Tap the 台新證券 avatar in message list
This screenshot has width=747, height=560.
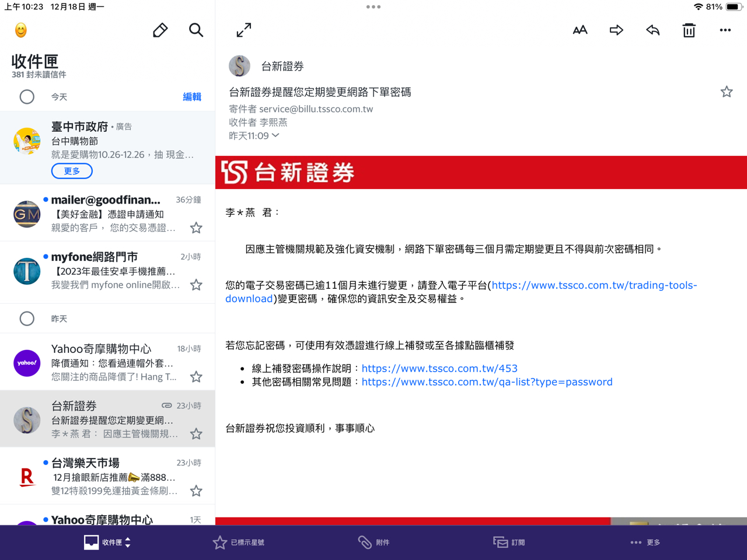click(x=27, y=420)
